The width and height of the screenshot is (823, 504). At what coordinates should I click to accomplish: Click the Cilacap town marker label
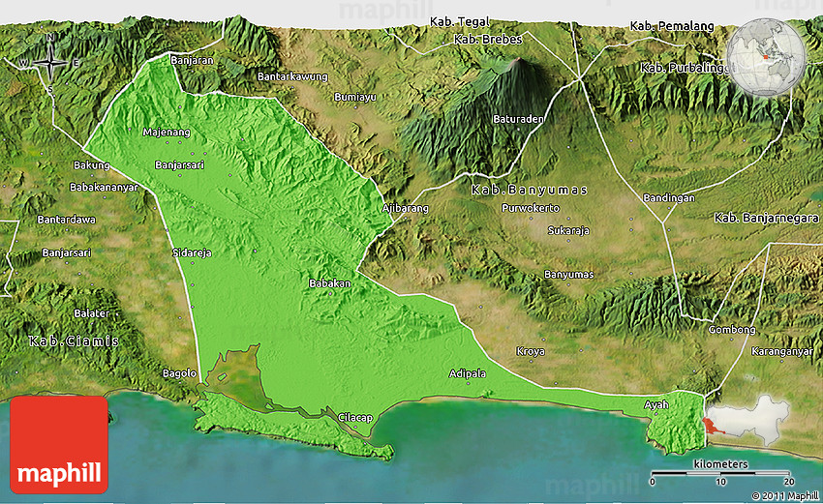pos(355,417)
